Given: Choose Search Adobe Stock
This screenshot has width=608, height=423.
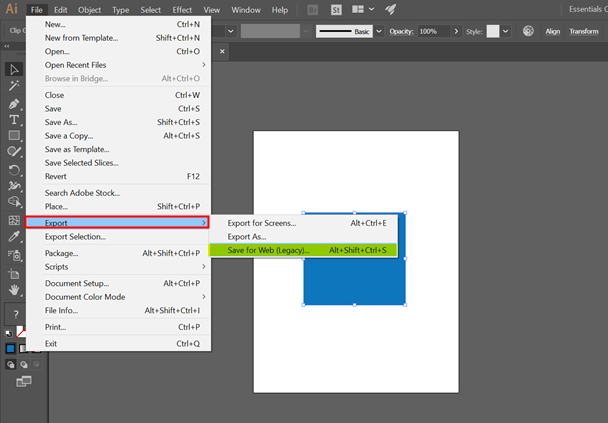Looking at the screenshot, I should click(x=119, y=193).
